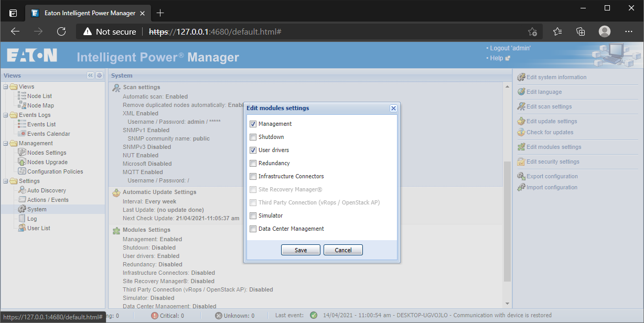Click the Nodes Settings icon
Viewport: 644px width, 323px height.
tap(22, 153)
